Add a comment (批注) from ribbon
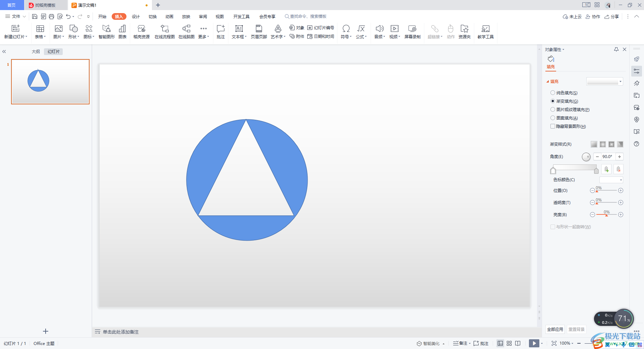The width and height of the screenshot is (644, 349). click(221, 32)
